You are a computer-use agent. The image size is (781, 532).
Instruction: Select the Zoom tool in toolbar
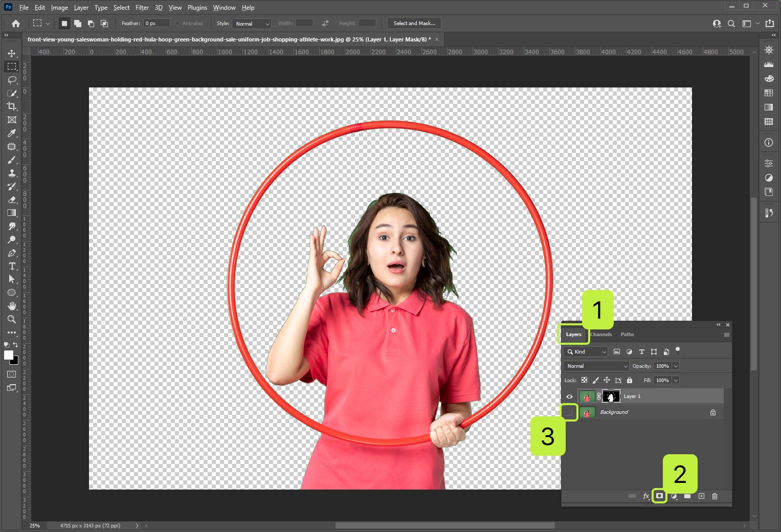click(12, 319)
